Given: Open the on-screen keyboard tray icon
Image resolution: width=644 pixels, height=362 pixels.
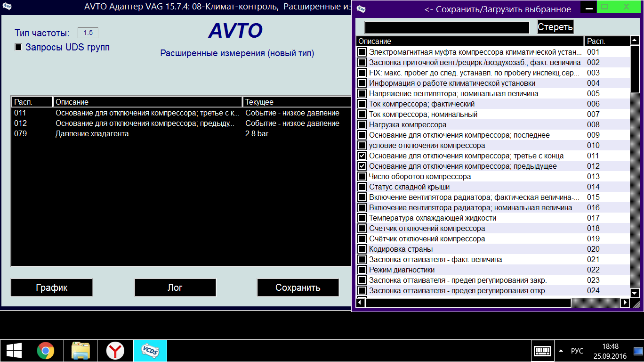Looking at the screenshot, I should pos(542,351).
